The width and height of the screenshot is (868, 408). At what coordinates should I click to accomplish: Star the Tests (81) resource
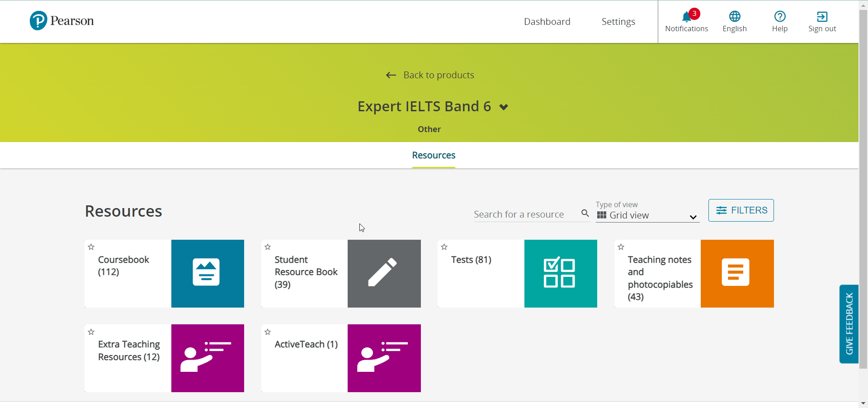click(x=444, y=247)
